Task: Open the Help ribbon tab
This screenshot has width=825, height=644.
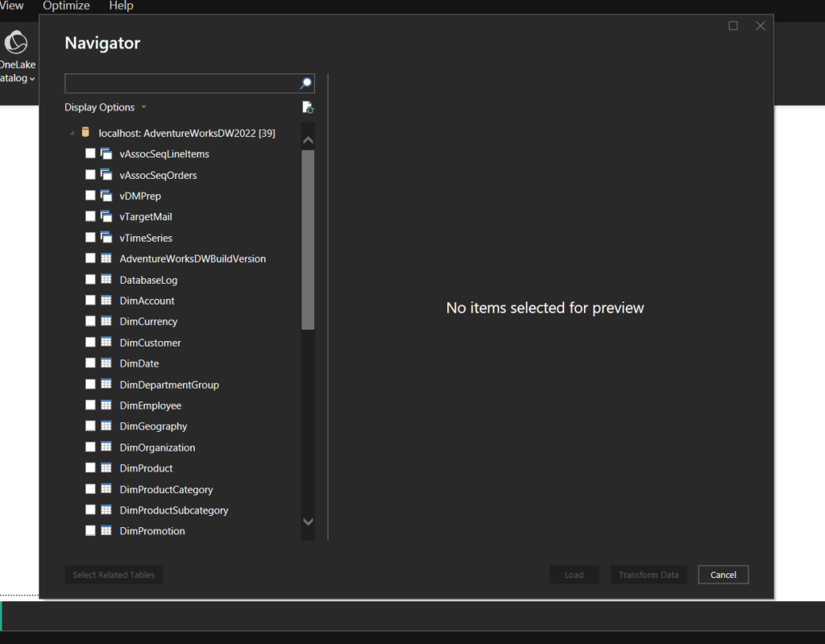Action: (121, 6)
